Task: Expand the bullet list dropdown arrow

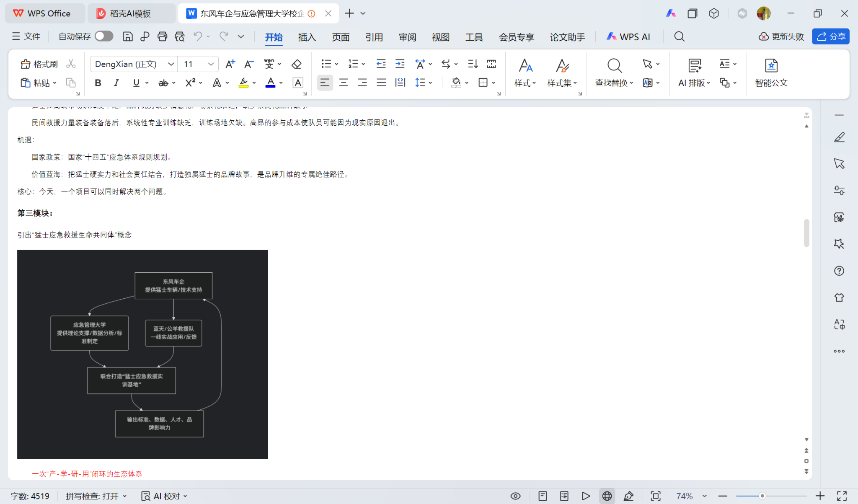Action: 336,64
